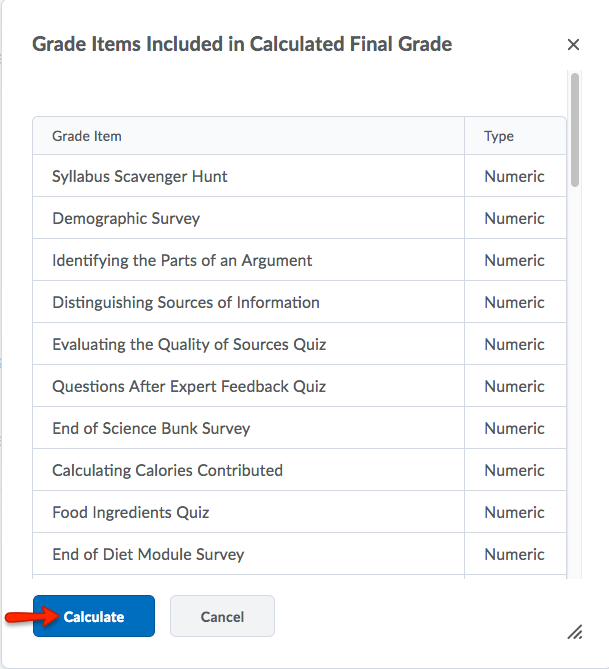The height and width of the screenshot is (669, 609).
Task: Click End of Science Bunk Survey
Action: coord(151,429)
